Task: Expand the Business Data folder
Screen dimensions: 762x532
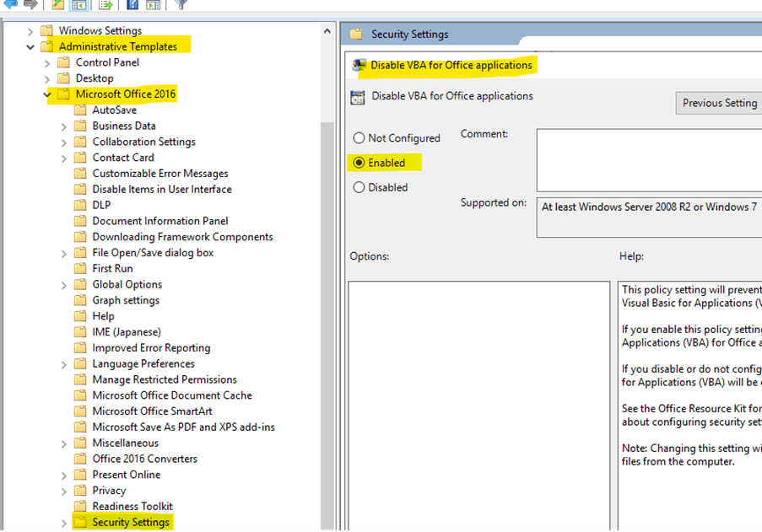Action: [63, 126]
